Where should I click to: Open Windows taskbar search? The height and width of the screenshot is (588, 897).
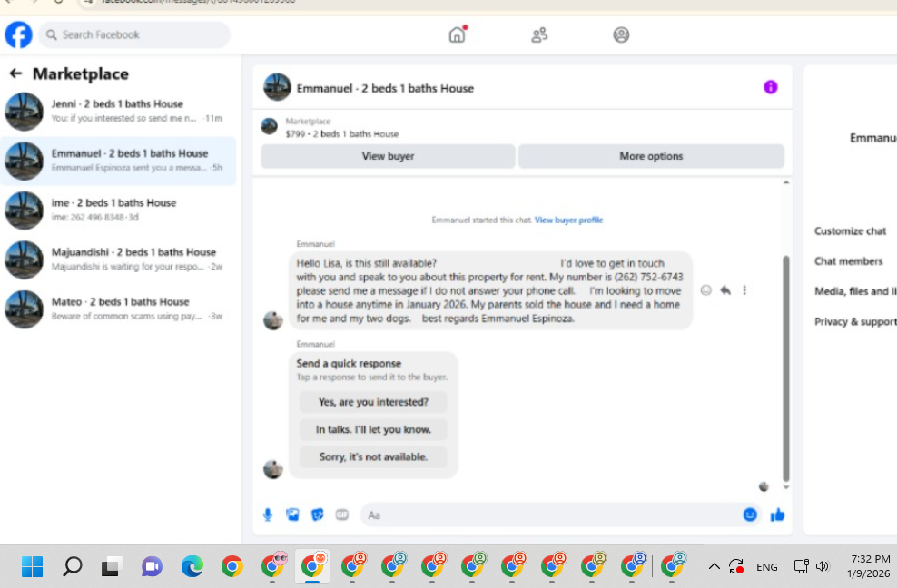pos(72,567)
